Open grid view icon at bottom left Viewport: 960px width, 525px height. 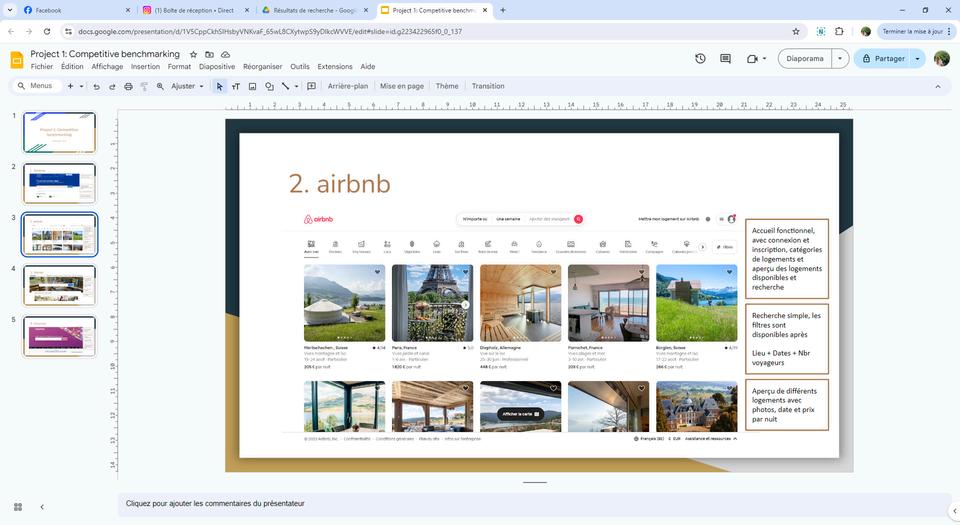18,507
